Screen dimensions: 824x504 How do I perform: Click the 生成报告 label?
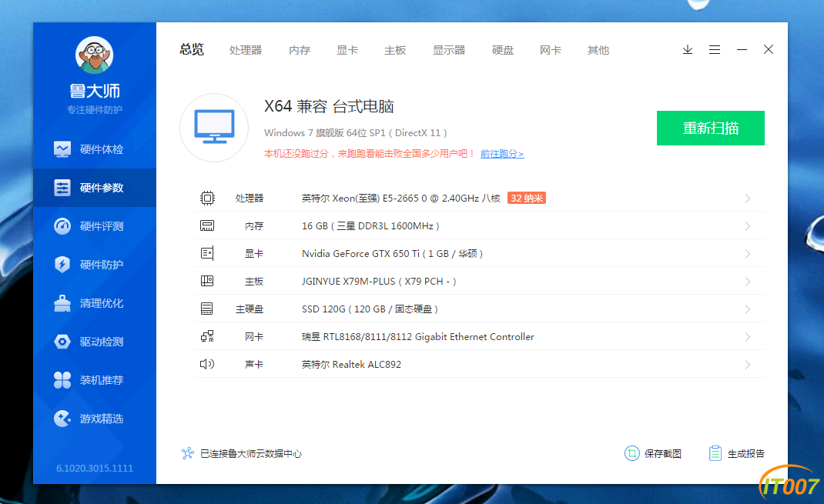[746, 454]
